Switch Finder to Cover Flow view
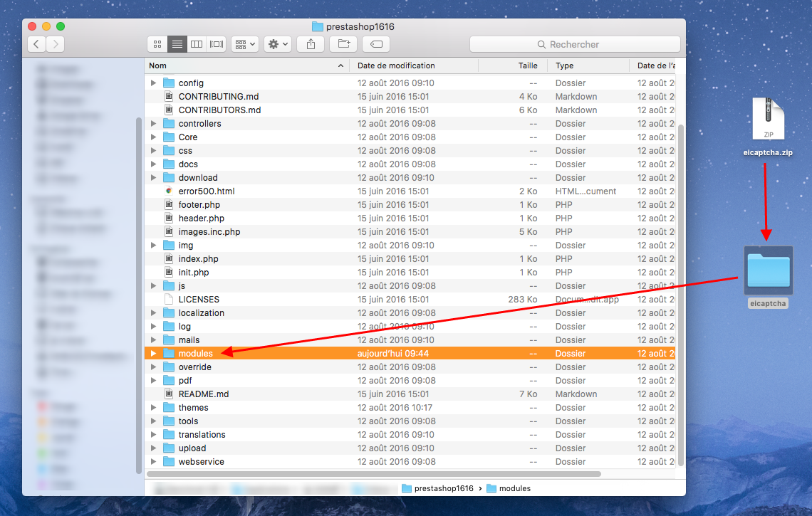 tap(217, 44)
